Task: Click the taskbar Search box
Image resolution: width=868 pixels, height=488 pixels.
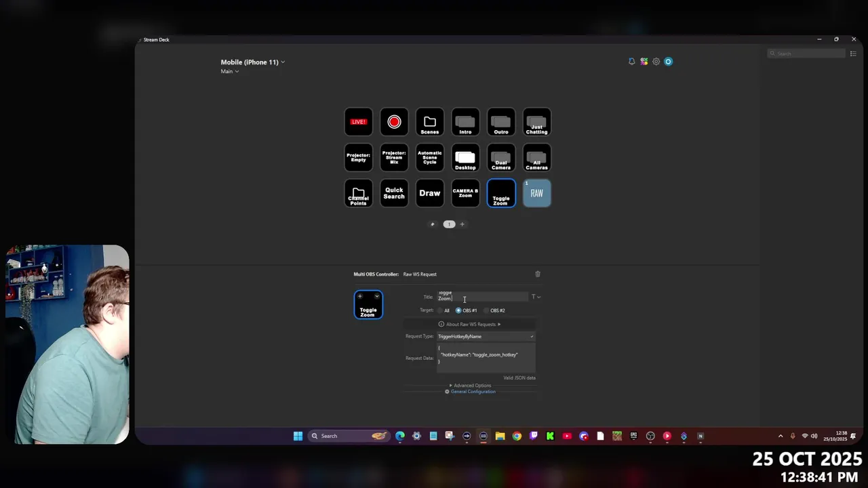Action: [350, 436]
